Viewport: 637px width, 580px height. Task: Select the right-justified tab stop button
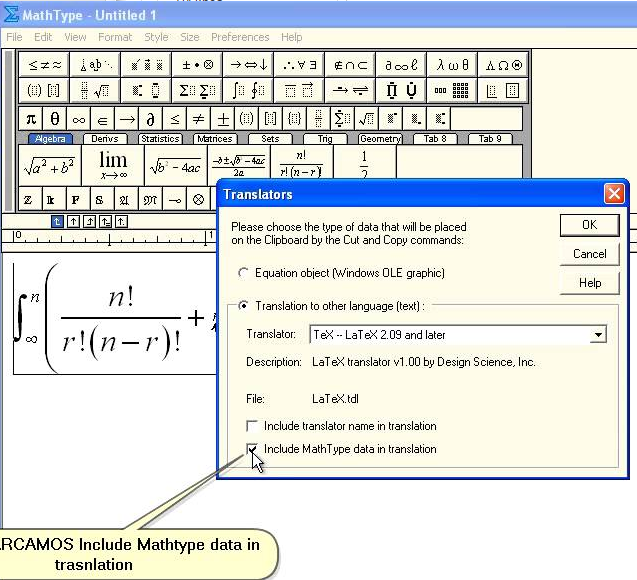coord(89,222)
